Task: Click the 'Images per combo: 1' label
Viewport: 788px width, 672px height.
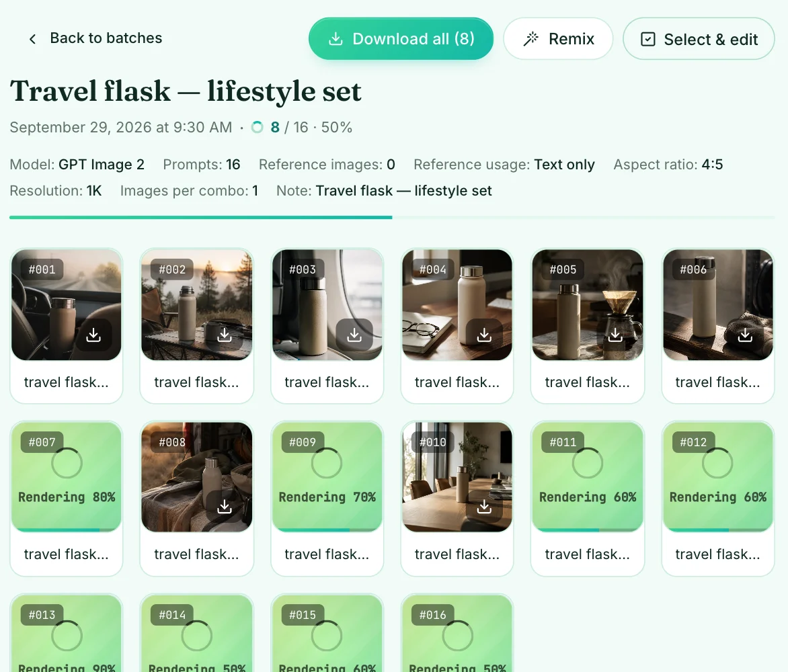Action: pos(189,191)
